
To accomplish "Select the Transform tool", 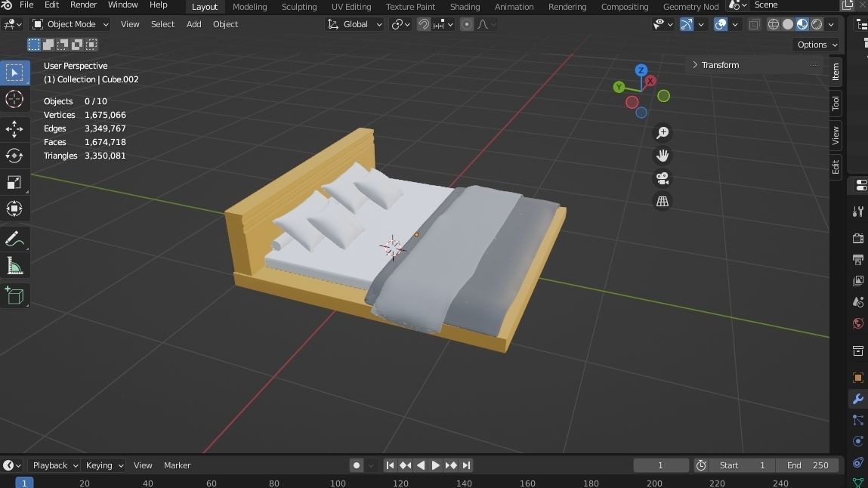I will coord(14,208).
